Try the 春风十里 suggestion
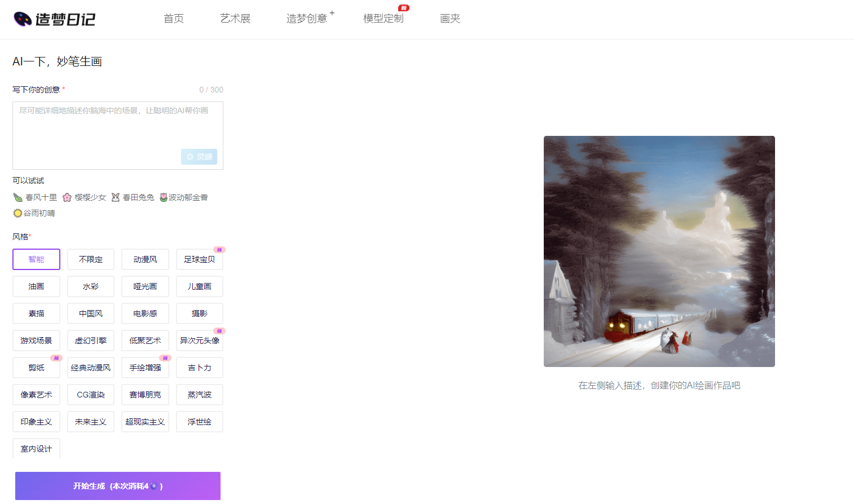Screen dimensions: 854x504 click(x=35, y=197)
